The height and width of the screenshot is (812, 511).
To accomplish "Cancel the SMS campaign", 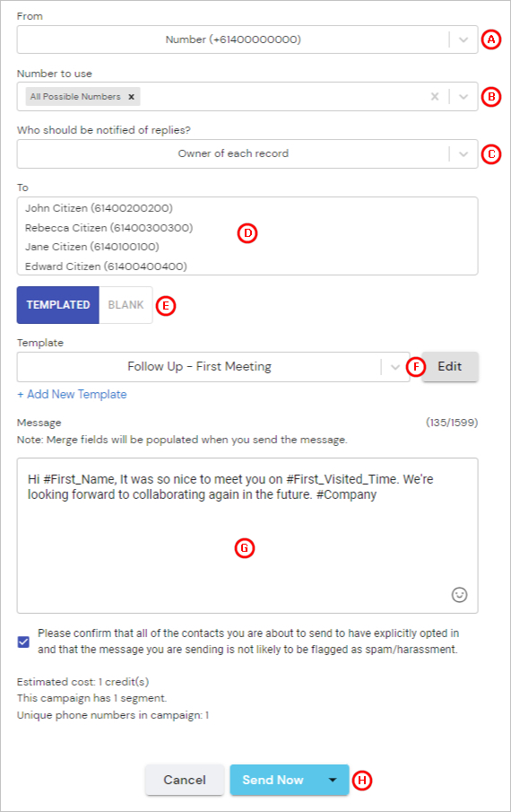I will (185, 780).
